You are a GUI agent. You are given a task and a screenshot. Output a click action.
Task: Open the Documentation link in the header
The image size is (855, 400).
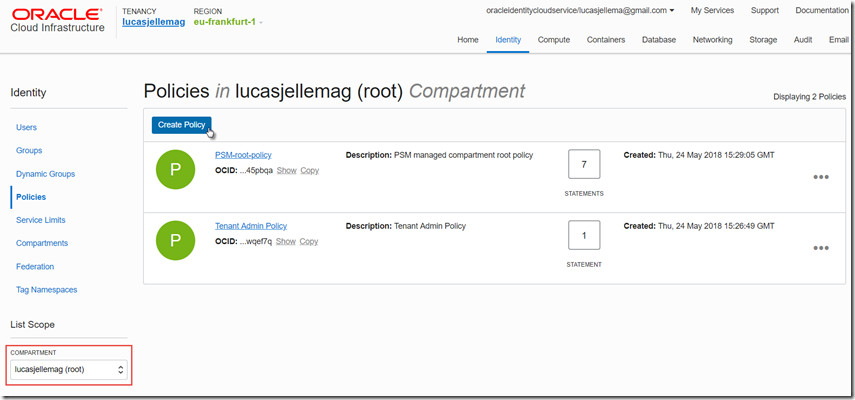click(x=822, y=10)
